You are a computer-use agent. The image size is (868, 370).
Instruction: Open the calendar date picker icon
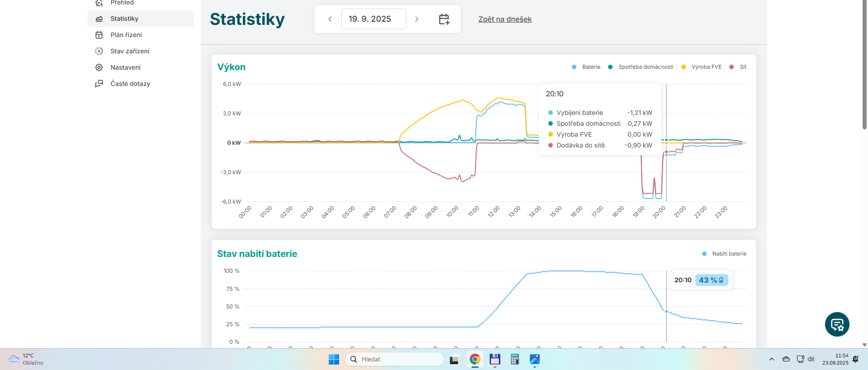click(444, 19)
